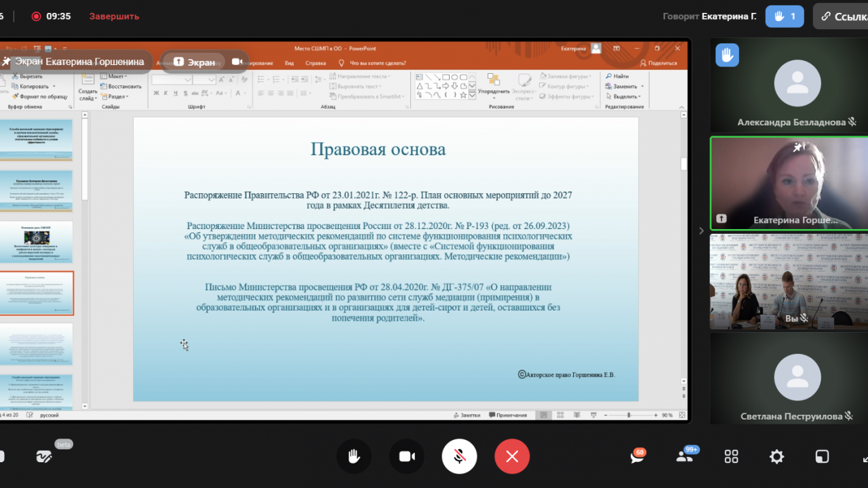Unmute the microphone button
The height and width of the screenshot is (488, 868).
(459, 456)
